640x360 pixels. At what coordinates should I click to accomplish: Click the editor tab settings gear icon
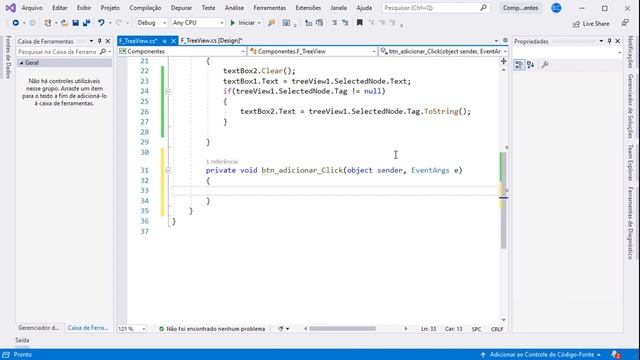[x=505, y=40]
